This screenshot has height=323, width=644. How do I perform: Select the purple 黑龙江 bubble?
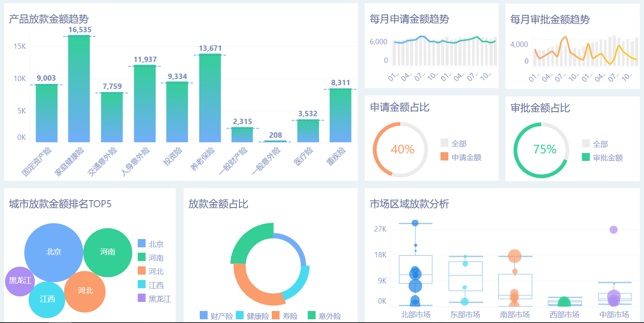click(x=20, y=281)
